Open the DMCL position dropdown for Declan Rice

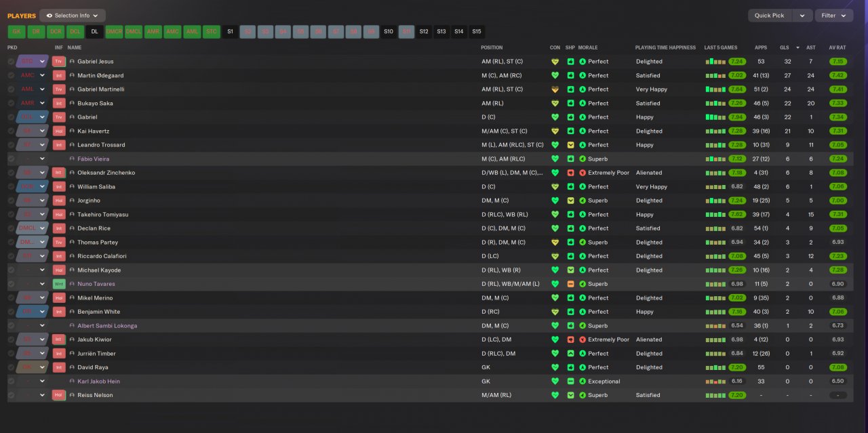click(x=33, y=228)
